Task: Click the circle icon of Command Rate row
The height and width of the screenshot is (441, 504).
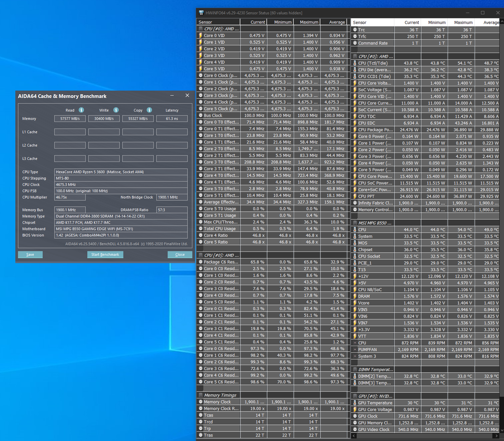Action: (x=355, y=43)
